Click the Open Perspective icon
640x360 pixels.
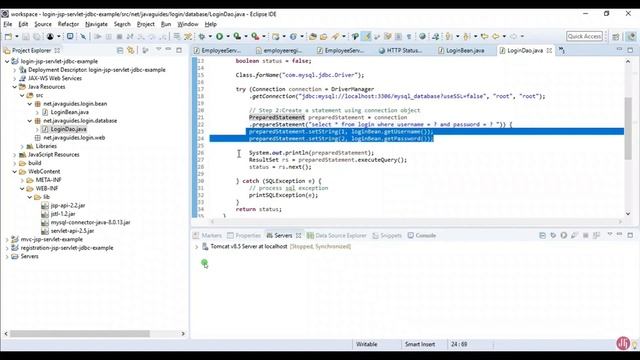pyautogui.click(x=616, y=36)
